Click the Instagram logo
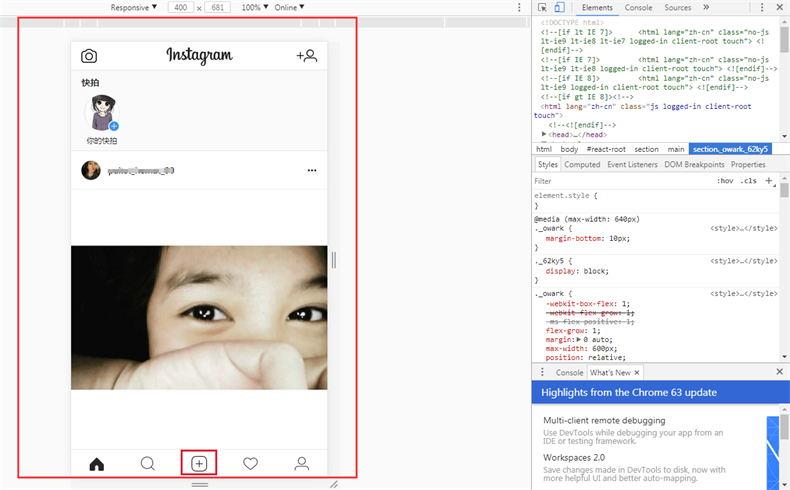The width and height of the screenshot is (790, 490). point(200,55)
